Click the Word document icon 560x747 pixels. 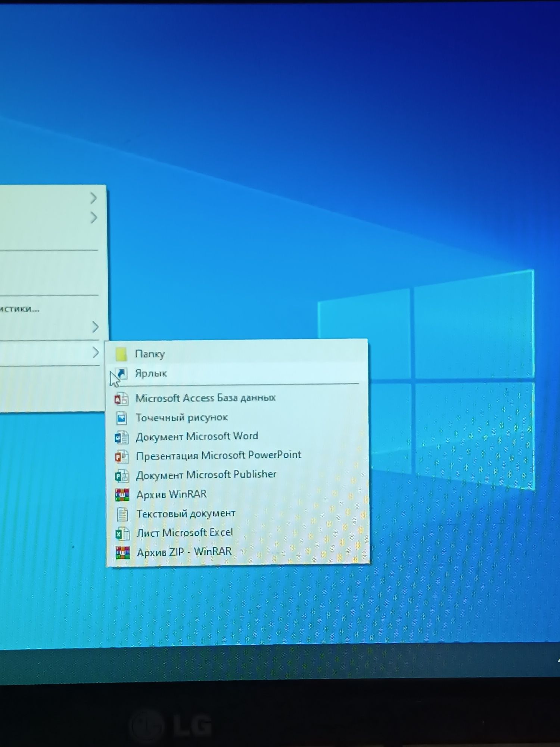point(122,437)
